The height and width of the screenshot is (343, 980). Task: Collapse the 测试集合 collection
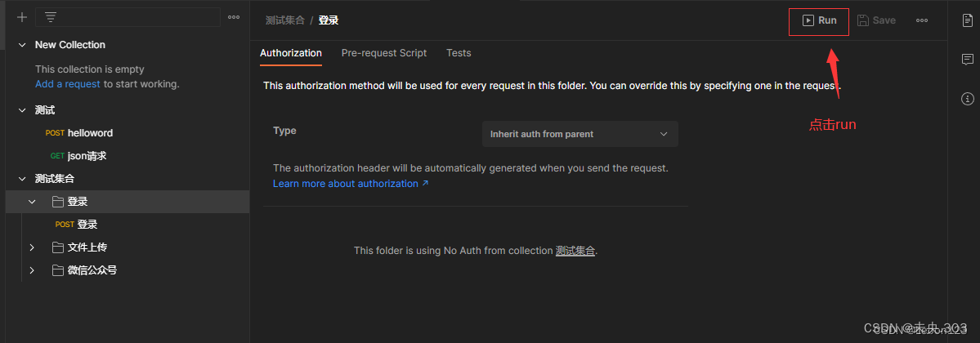(x=22, y=179)
